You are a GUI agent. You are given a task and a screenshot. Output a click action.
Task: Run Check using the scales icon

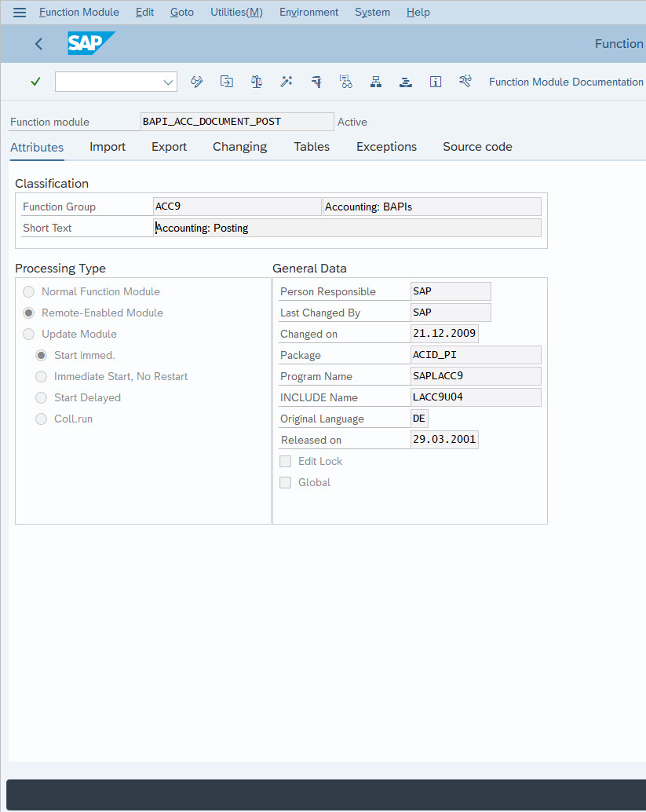[x=257, y=82]
